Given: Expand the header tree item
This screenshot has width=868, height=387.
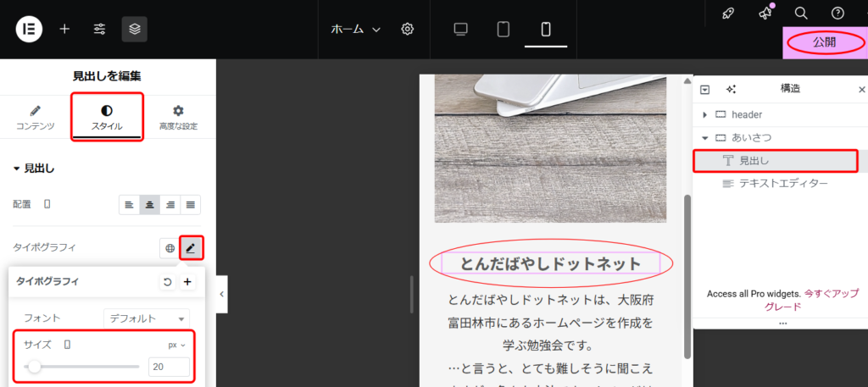Looking at the screenshot, I should (x=704, y=114).
